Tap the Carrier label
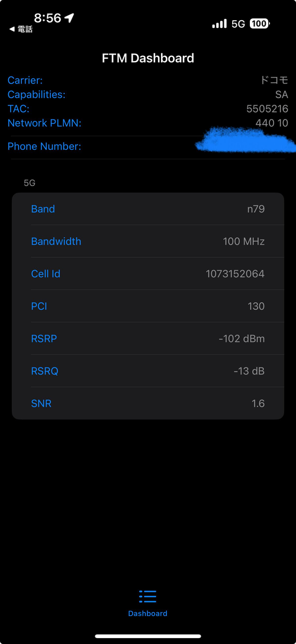This screenshot has width=296, height=644. click(25, 81)
